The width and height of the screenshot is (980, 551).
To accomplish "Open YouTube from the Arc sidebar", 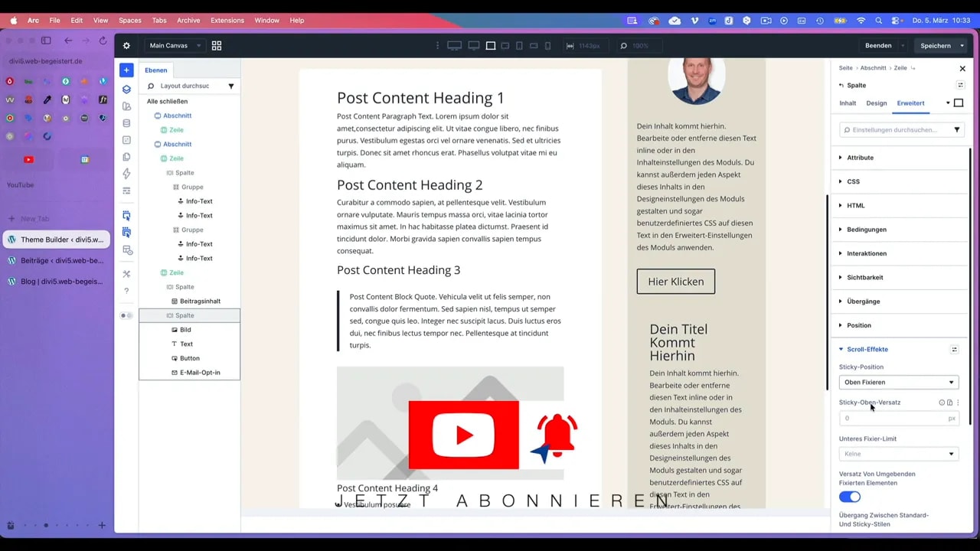I will coord(28,159).
